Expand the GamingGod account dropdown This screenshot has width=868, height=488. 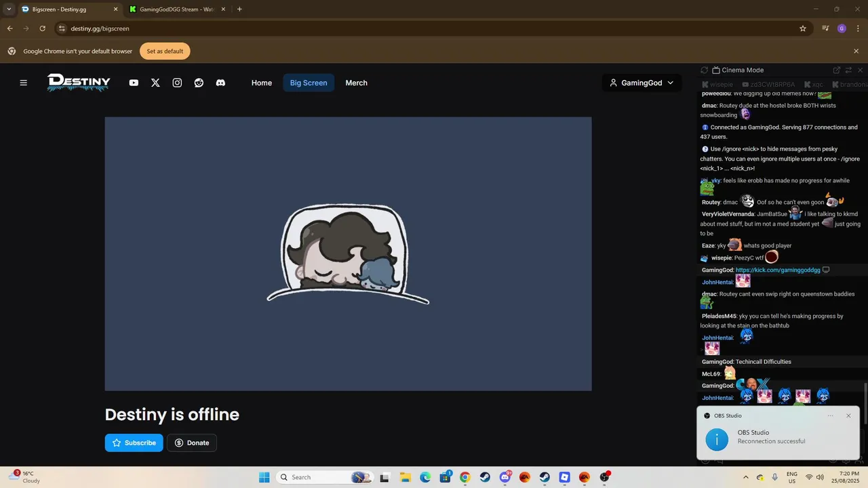642,83
